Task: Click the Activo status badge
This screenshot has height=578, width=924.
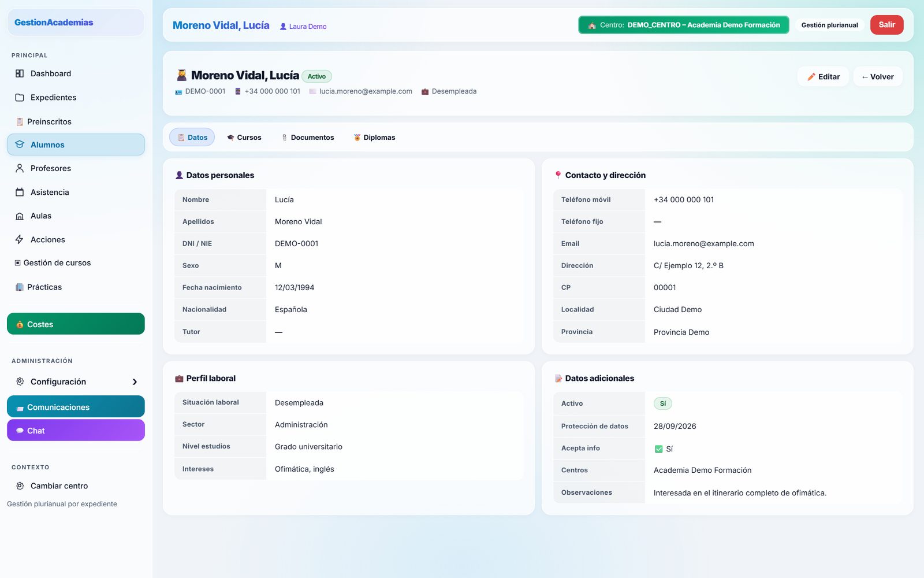Action: pos(316,76)
